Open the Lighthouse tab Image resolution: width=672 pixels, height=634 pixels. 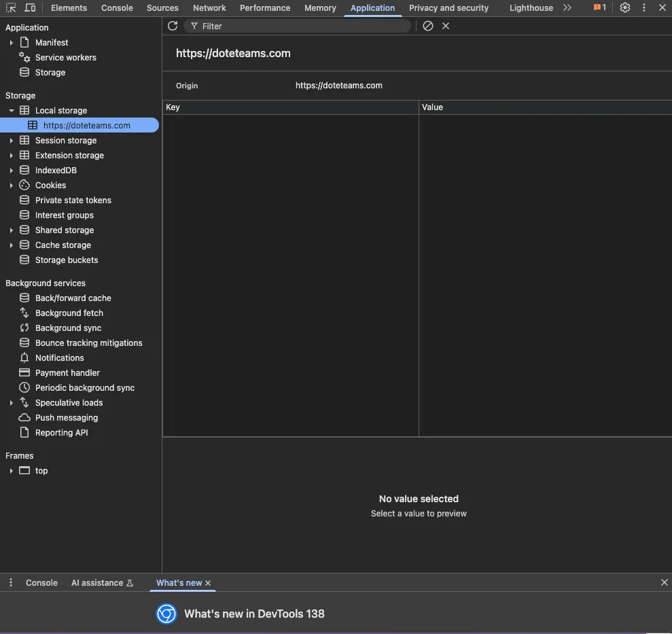click(x=531, y=7)
